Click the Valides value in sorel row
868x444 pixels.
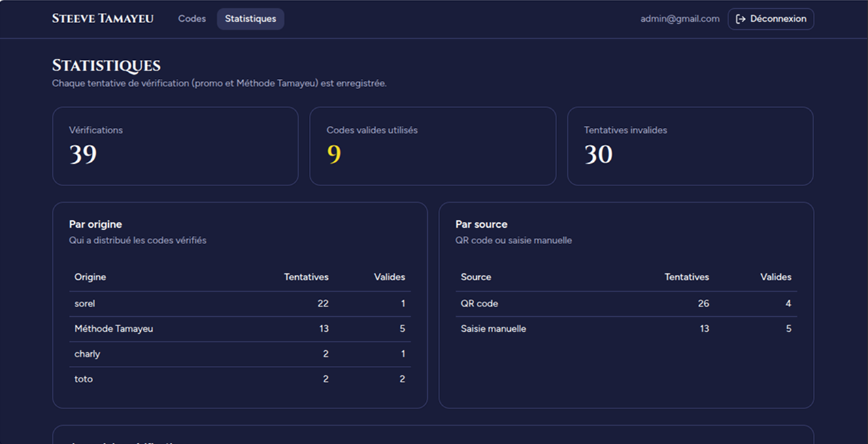(x=403, y=303)
